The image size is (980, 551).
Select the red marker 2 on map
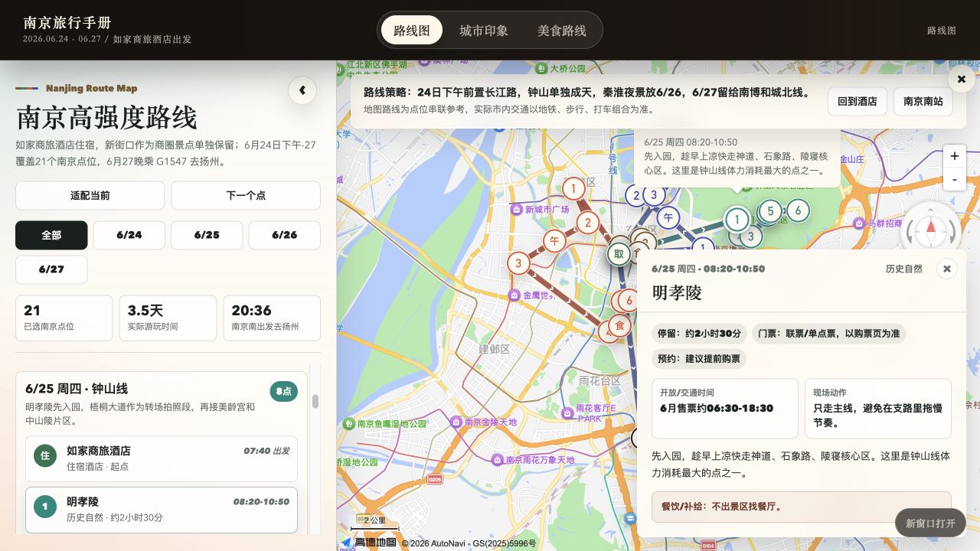pyautogui.click(x=587, y=223)
